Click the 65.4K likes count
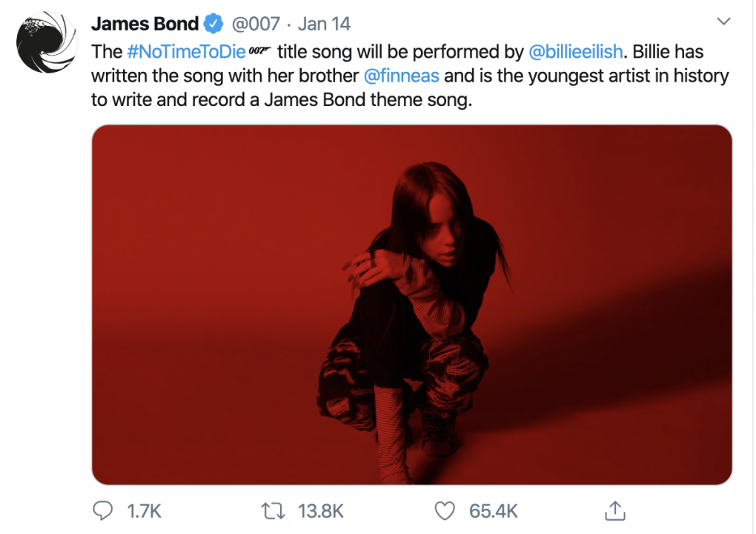The width and height of the screenshot is (756, 534). [x=493, y=511]
